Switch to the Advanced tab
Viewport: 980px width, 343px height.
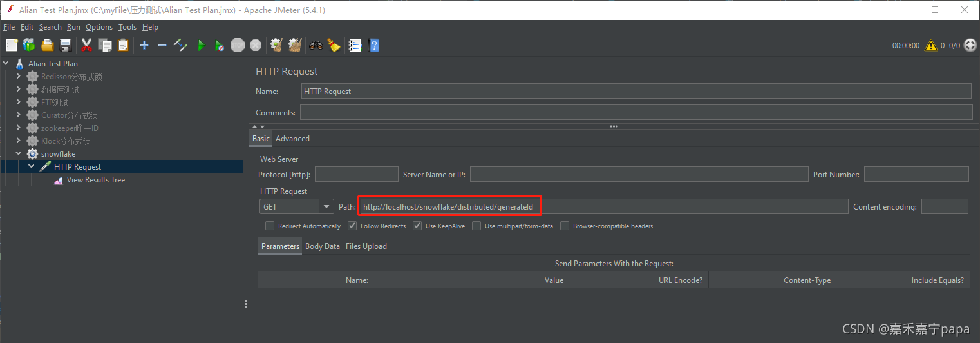(x=292, y=139)
